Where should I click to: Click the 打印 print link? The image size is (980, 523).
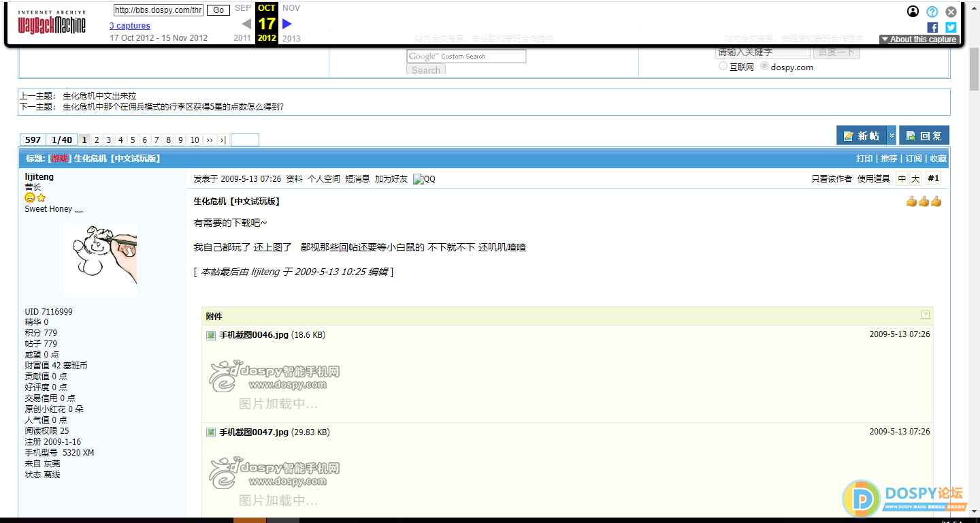pyautogui.click(x=864, y=158)
